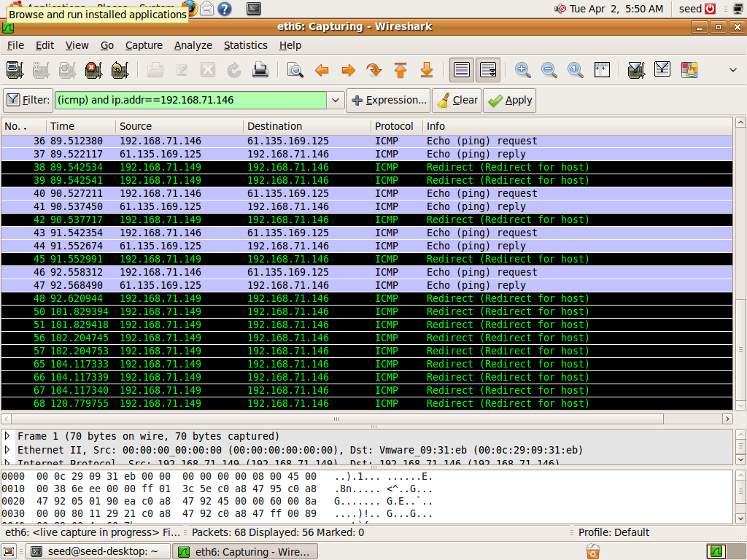Screen dimensions: 747x560
Task: Reset zoom to normal size
Action: [575, 70]
